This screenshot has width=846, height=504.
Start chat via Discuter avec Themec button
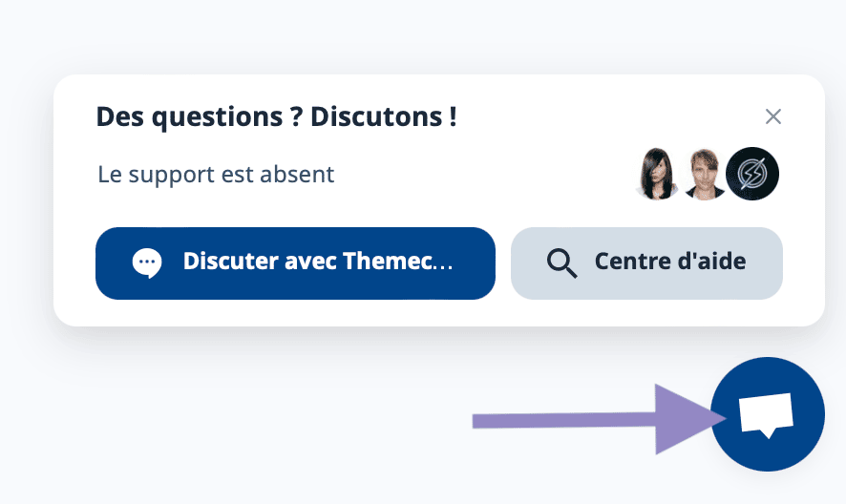point(295,263)
